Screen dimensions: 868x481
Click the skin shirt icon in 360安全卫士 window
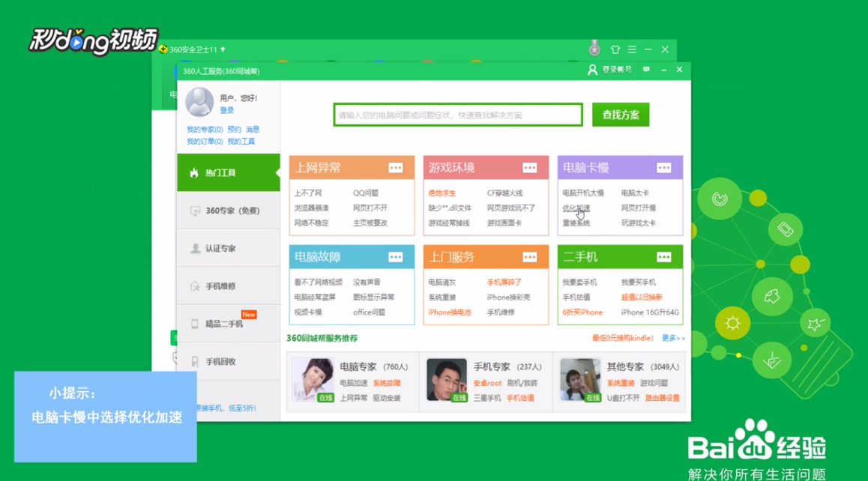click(615, 49)
